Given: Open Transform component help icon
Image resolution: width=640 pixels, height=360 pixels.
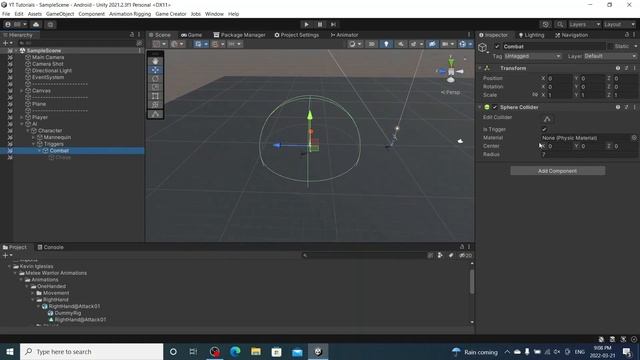Looking at the screenshot, I should (618, 68).
